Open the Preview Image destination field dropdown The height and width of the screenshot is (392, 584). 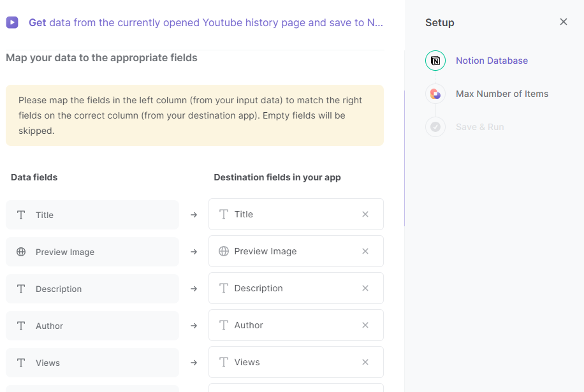296,251
